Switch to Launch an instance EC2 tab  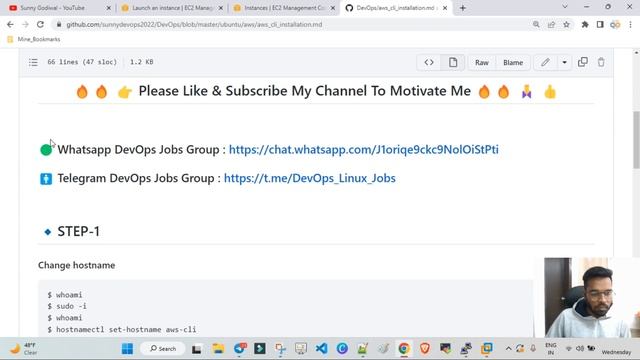click(x=171, y=8)
